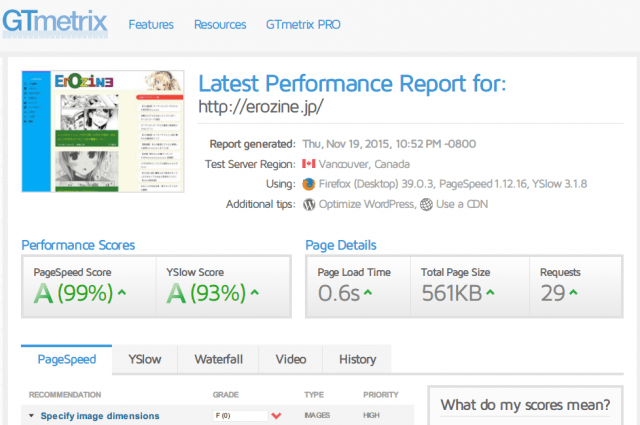Open the Specify image dimensions recommendation
The image size is (640, 425).
(100, 416)
